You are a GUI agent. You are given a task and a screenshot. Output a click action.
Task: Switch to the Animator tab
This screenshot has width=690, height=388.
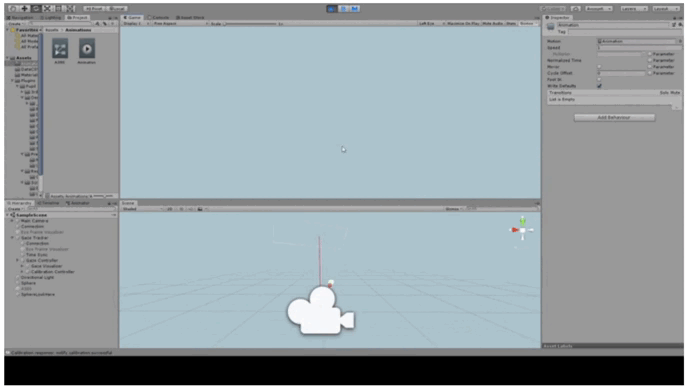click(x=78, y=203)
